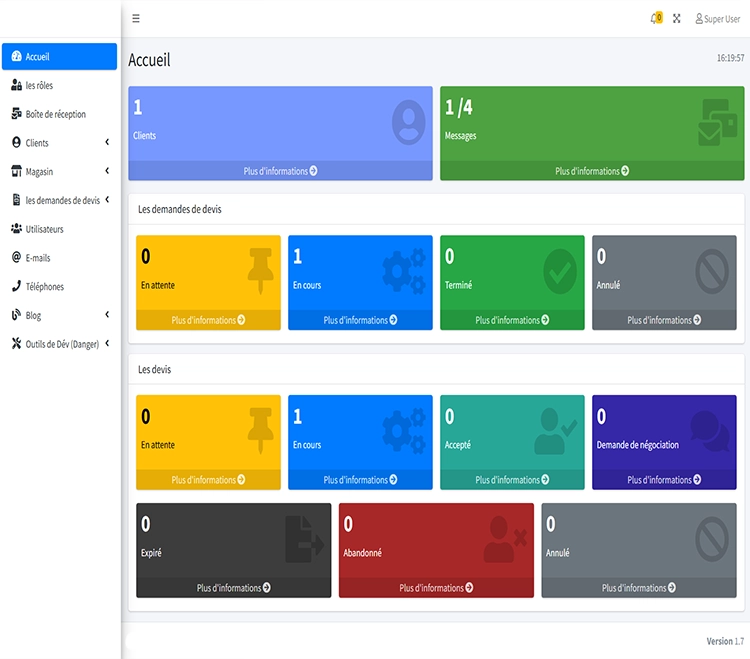This screenshot has height=659, width=750.
Task: Click the 'Version 1.7' footer text
Action: (725, 641)
